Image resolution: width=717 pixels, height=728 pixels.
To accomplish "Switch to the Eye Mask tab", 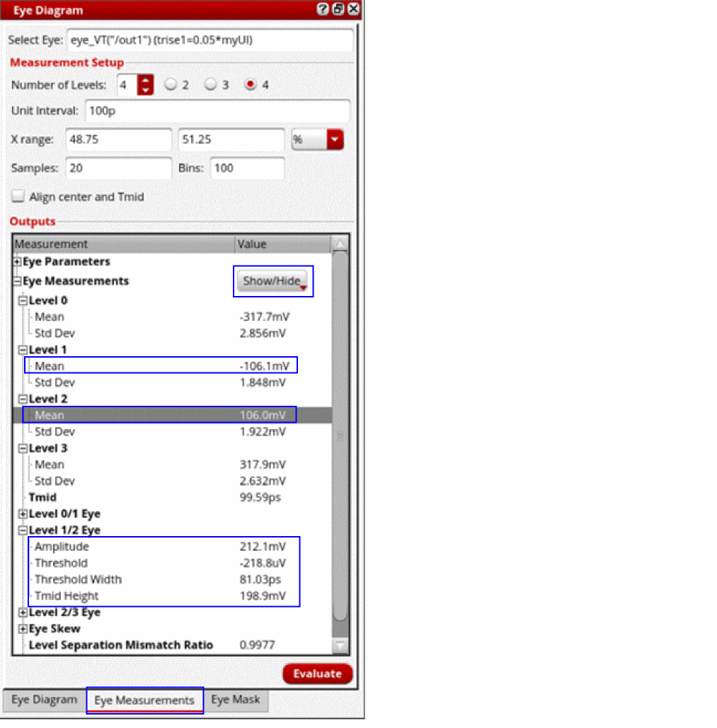I will coord(235,700).
